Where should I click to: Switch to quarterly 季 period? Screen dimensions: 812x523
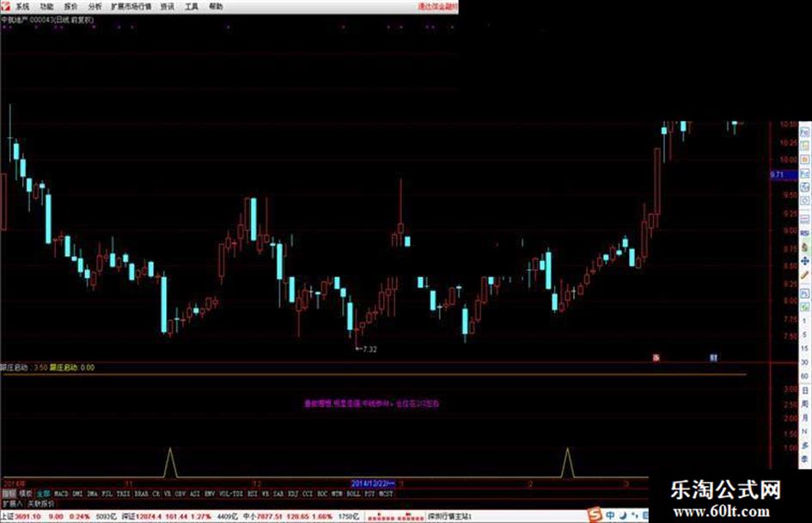tap(805, 459)
